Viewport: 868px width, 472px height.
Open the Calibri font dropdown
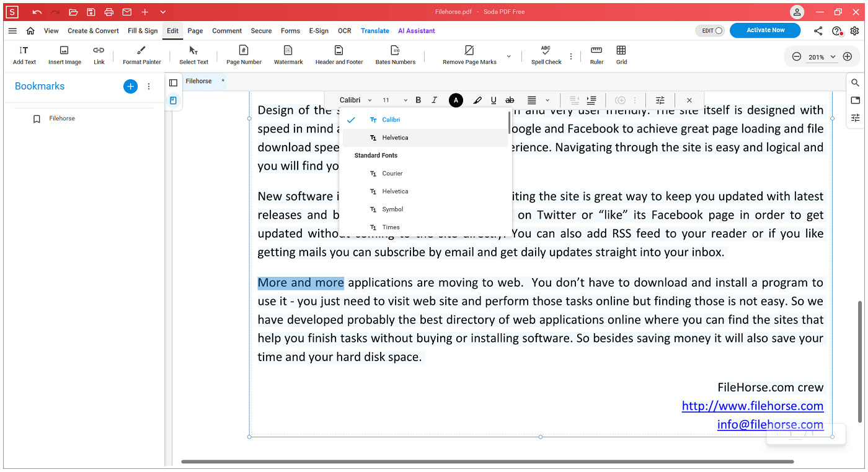(356, 100)
